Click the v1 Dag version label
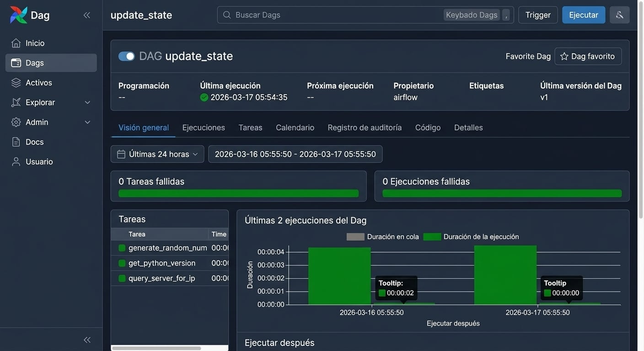The image size is (644, 351). (544, 97)
